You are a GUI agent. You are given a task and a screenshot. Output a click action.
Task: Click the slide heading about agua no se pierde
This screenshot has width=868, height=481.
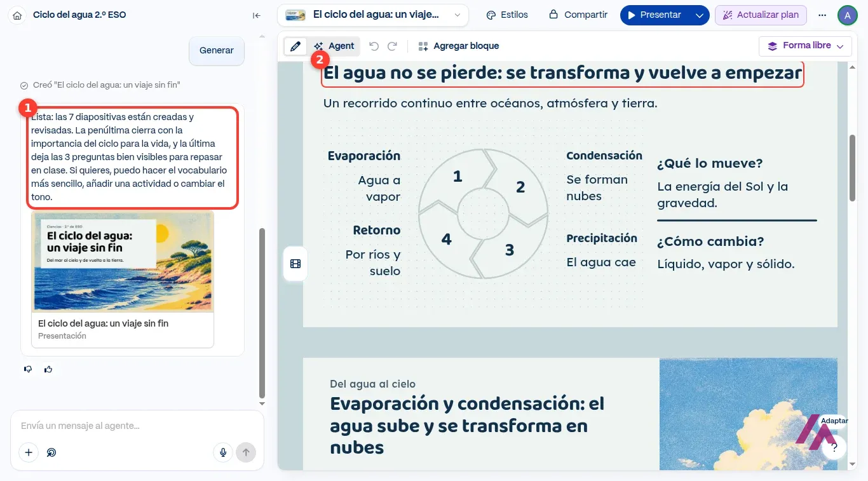(562, 74)
